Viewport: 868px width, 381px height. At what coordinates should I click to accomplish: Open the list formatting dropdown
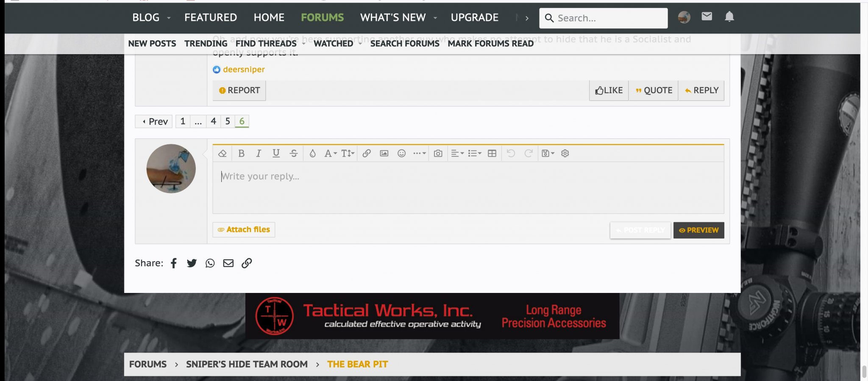pyautogui.click(x=475, y=153)
